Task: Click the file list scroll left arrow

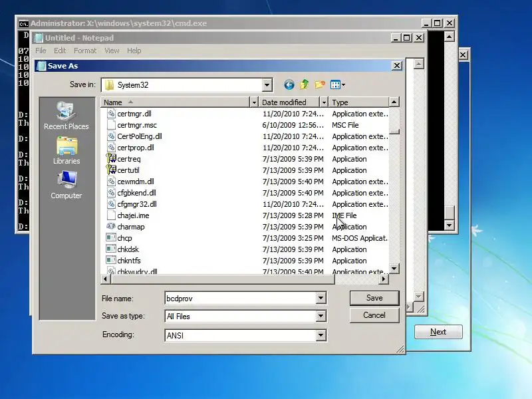Action: pos(106,279)
